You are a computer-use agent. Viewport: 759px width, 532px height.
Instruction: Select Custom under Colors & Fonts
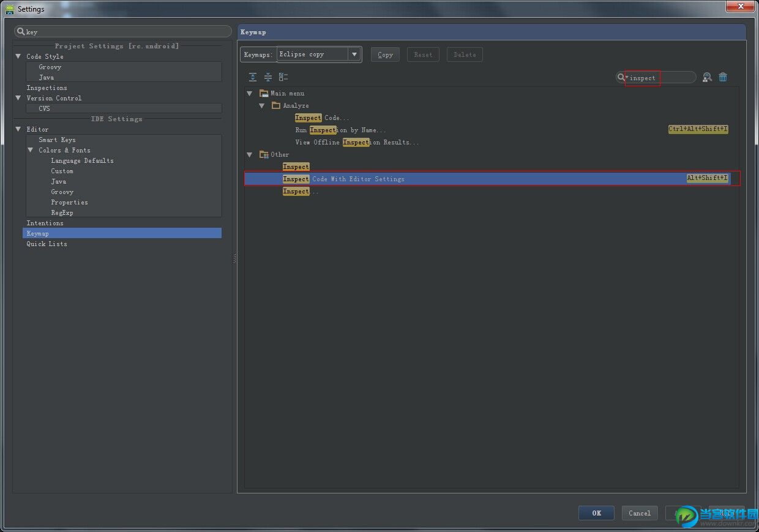point(62,171)
